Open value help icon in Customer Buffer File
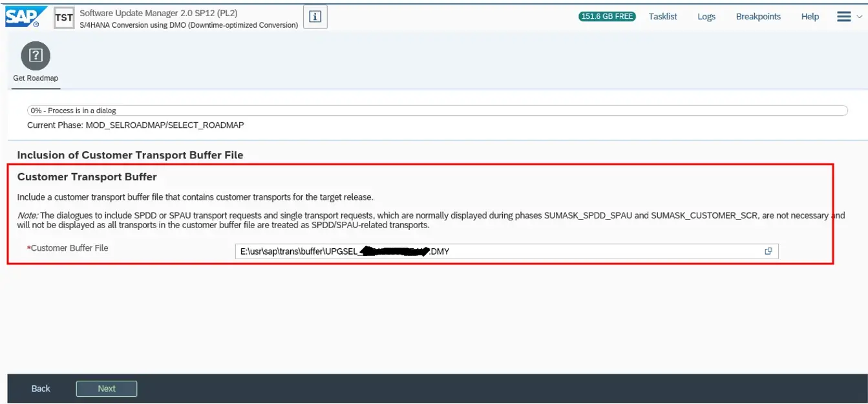This screenshot has width=868, height=404. pos(768,251)
